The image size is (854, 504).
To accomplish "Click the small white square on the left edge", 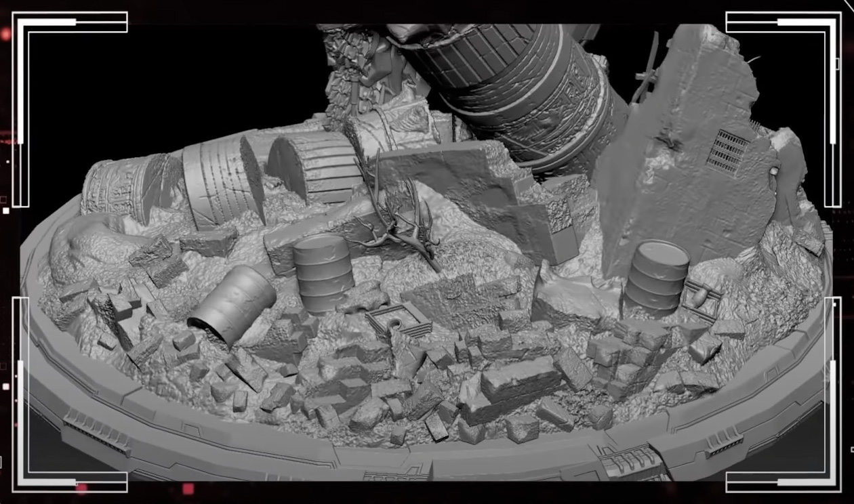I will [x=5, y=211].
